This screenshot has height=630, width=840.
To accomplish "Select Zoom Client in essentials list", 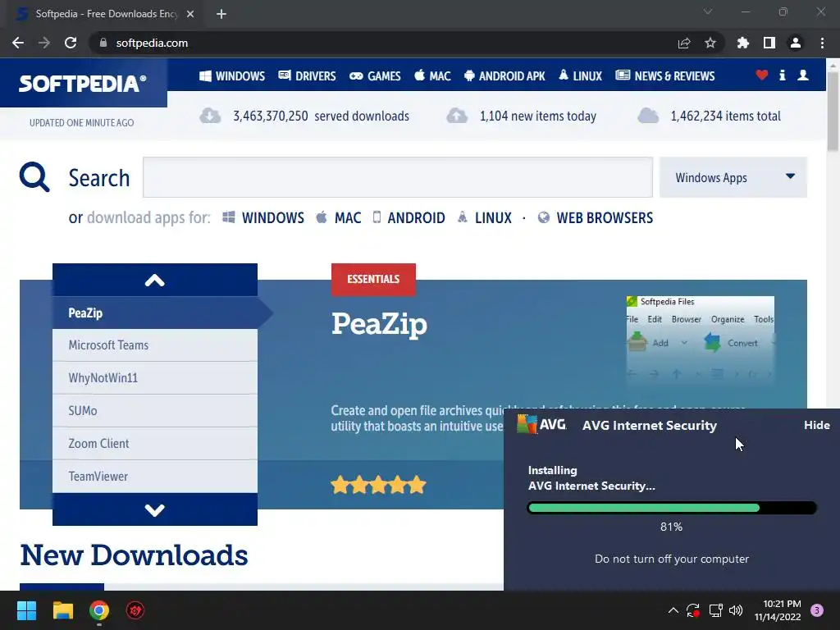I will click(155, 444).
